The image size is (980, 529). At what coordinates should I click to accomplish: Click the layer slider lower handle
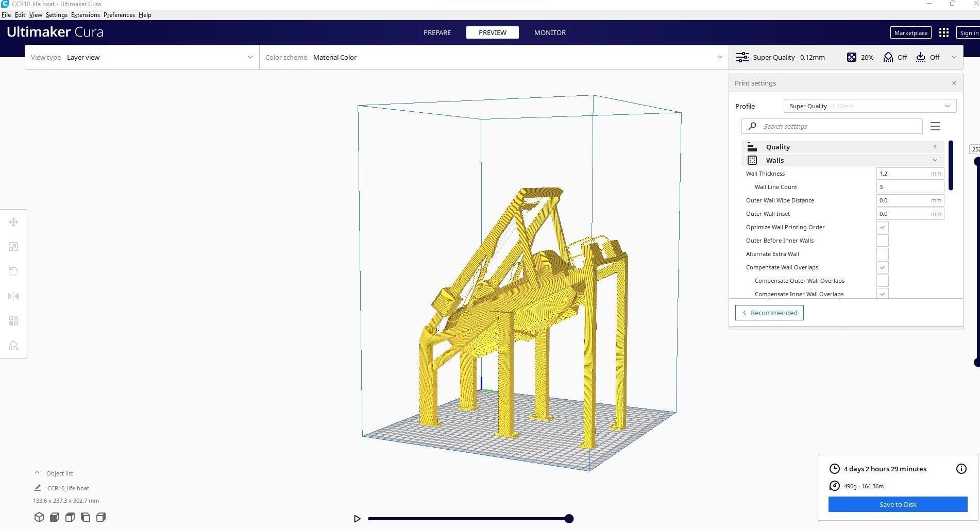pos(977,363)
